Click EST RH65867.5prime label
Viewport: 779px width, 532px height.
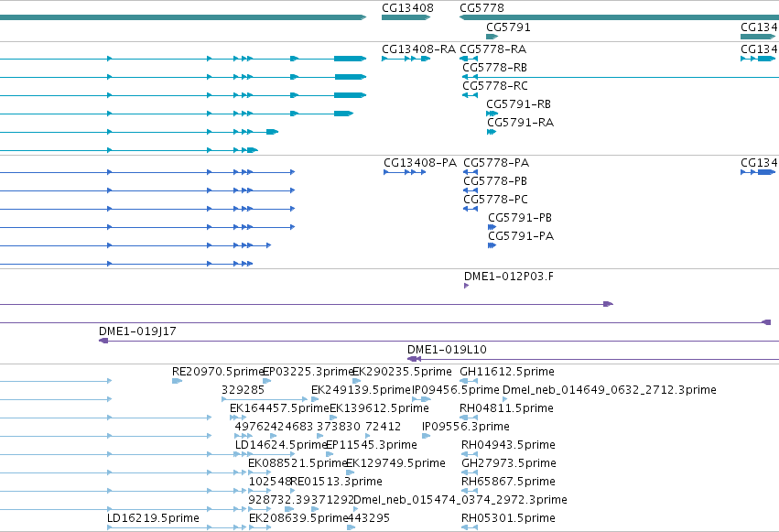click(508, 482)
